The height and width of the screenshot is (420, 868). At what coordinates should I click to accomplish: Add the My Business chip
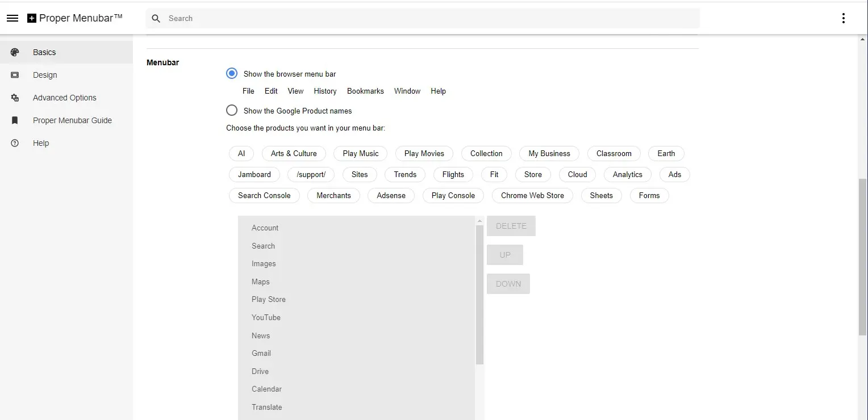pyautogui.click(x=549, y=153)
